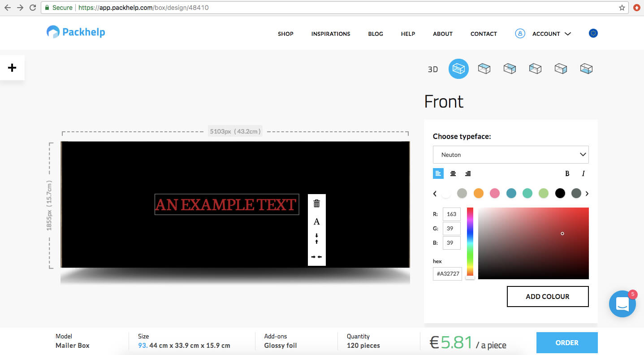Click the G value field
Viewport: 644px width, 355px height.
[451, 229]
